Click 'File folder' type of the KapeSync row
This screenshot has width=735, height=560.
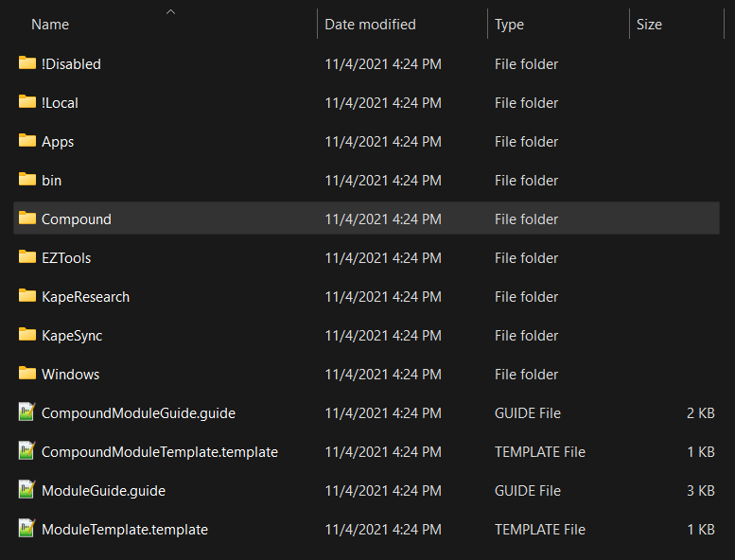526,336
